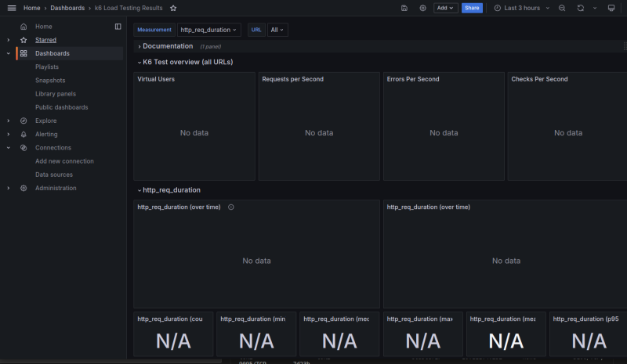
Task: Star the k6 Load Testing Results dashboard
Action: [x=173, y=8]
